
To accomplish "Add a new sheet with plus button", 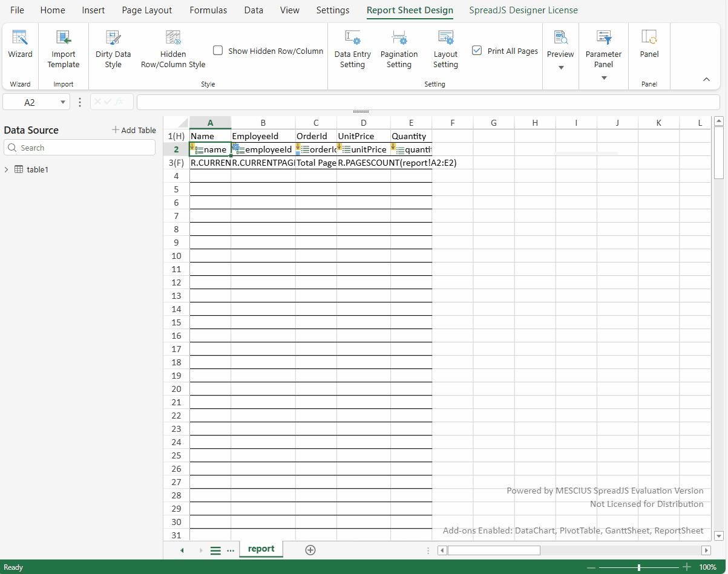I will point(310,550).
